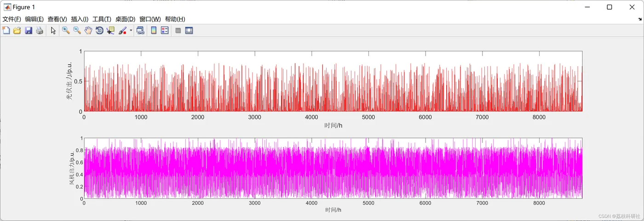Image resolution: width=644 pixels, height=221 pixels.
Task: Open file using the folder icon
Action: pos(17,31)
